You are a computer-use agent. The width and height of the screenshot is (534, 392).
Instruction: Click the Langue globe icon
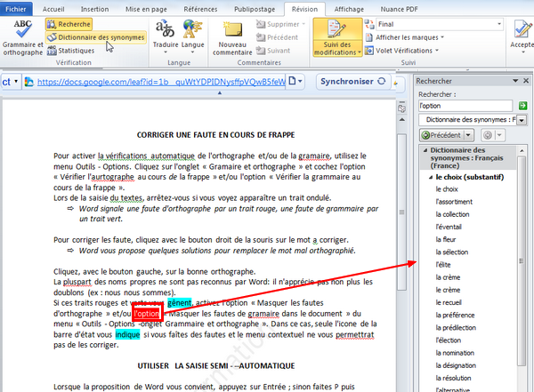[x=192, y=28]
